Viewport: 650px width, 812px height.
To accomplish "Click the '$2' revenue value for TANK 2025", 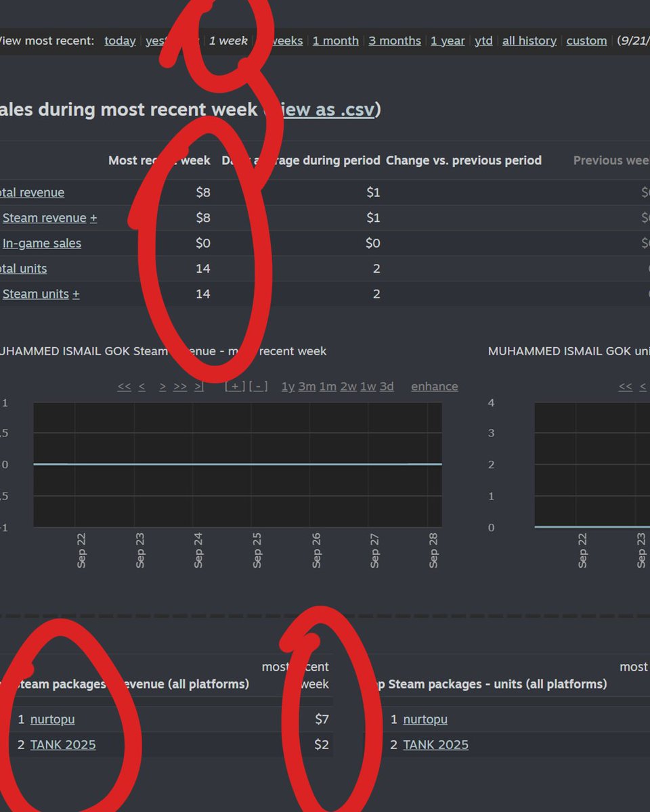I will click(x=322, y=744).
